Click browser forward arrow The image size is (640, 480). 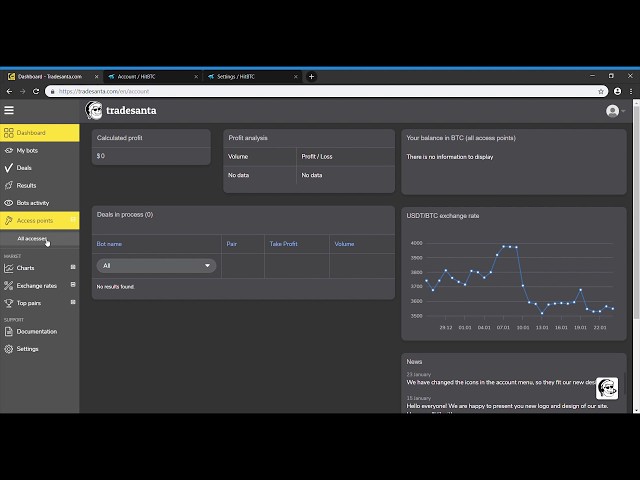(22, 91)
